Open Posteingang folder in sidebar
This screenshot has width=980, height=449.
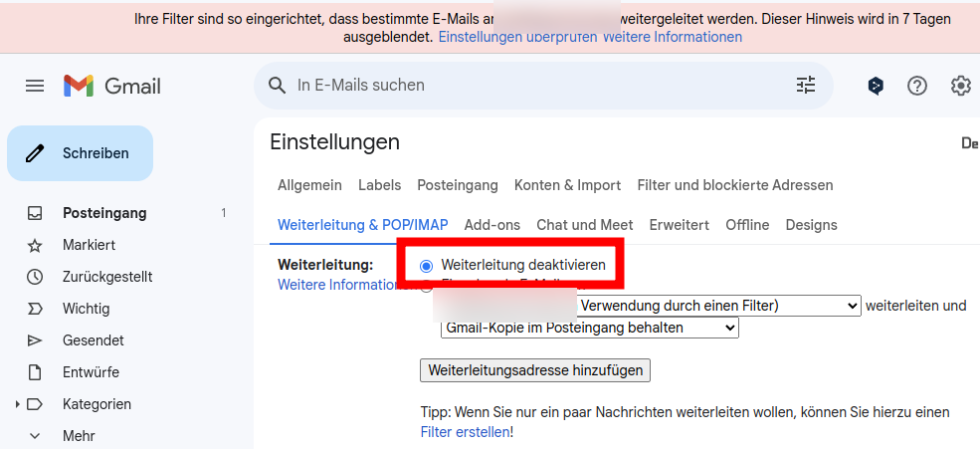pyautogui.click(x=105, y=213)
